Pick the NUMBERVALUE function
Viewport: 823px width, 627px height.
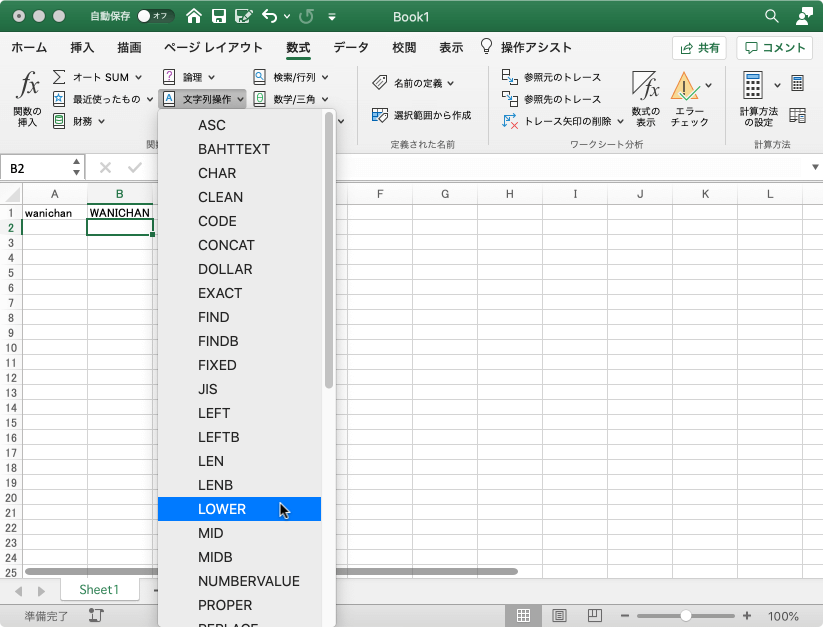(x=239, y=581)
